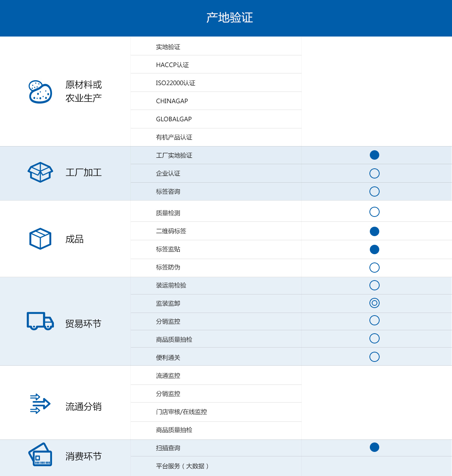Select the 工厂加工 category label
Image resolution: width=452 pixels, height=476 pixels.
84,172
